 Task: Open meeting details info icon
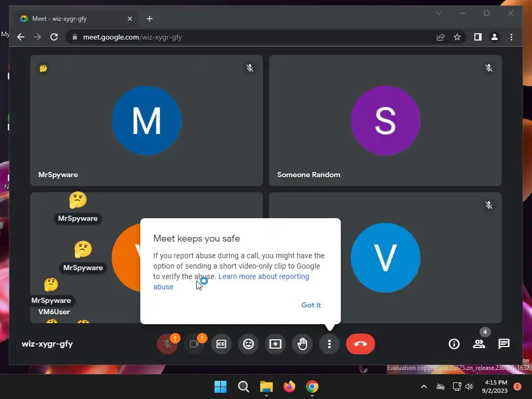pyautogui.click(x=454, y=344)
